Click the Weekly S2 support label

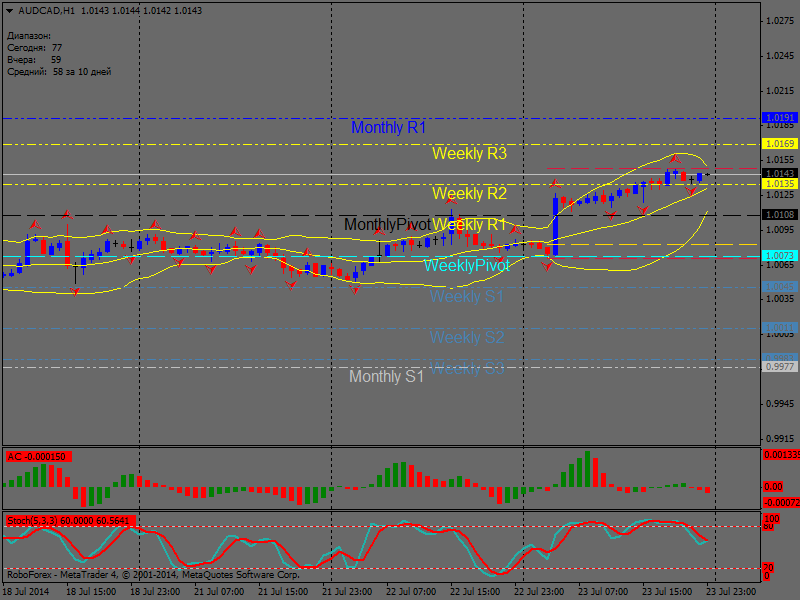(467, 338)
